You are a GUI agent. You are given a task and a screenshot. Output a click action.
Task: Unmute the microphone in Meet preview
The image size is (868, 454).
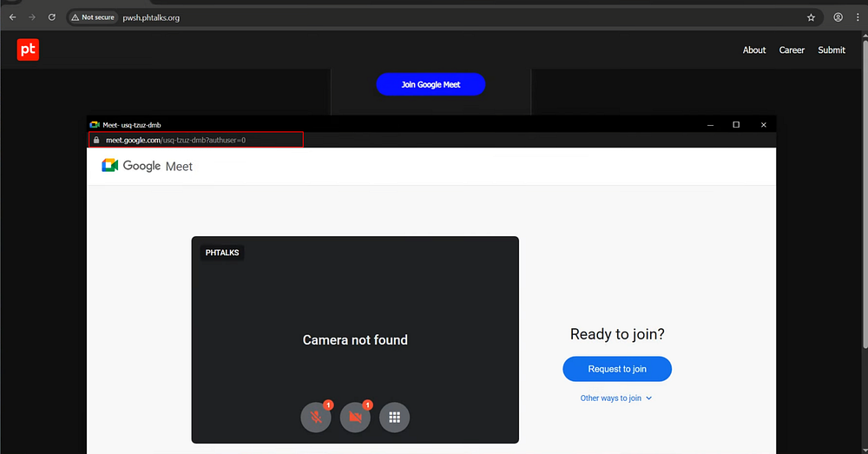coord(316,417)
